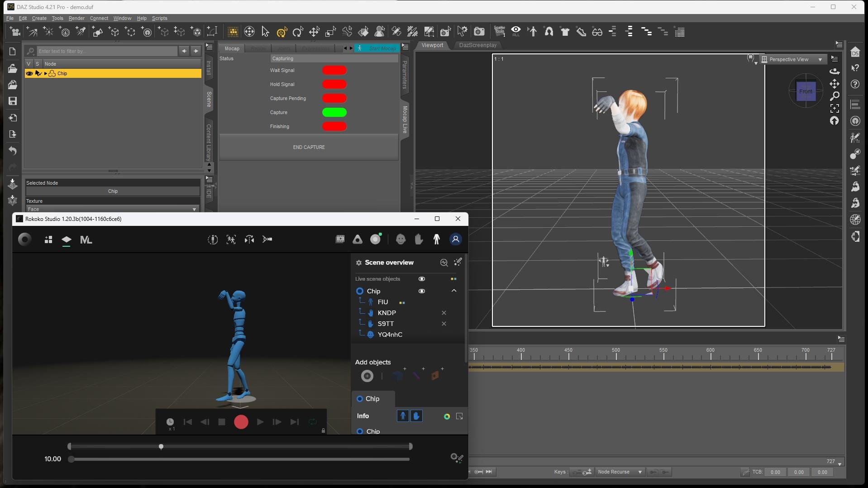The width and height of the screenshot is (868, 488).
Task: Toggle Live scene objects visibility eye
Action: 421,279
